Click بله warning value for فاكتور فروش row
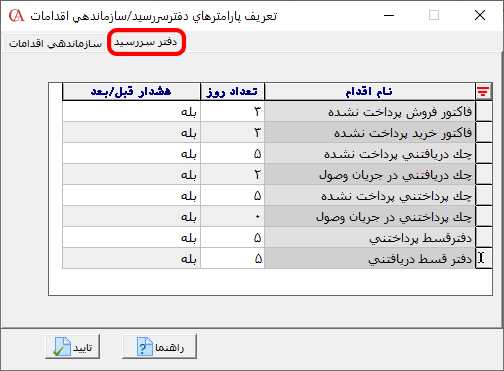Screen dimensions: 504x371 [131, 111]
